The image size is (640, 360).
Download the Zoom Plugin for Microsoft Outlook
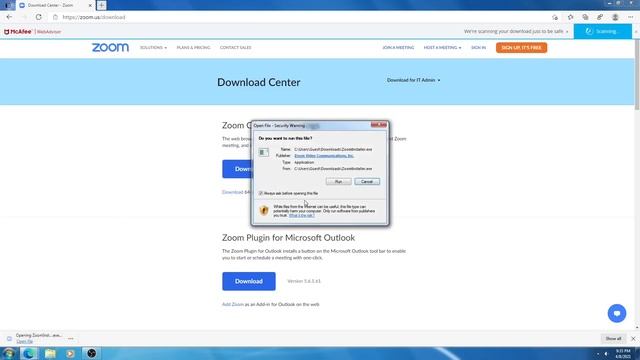[249, 281]
